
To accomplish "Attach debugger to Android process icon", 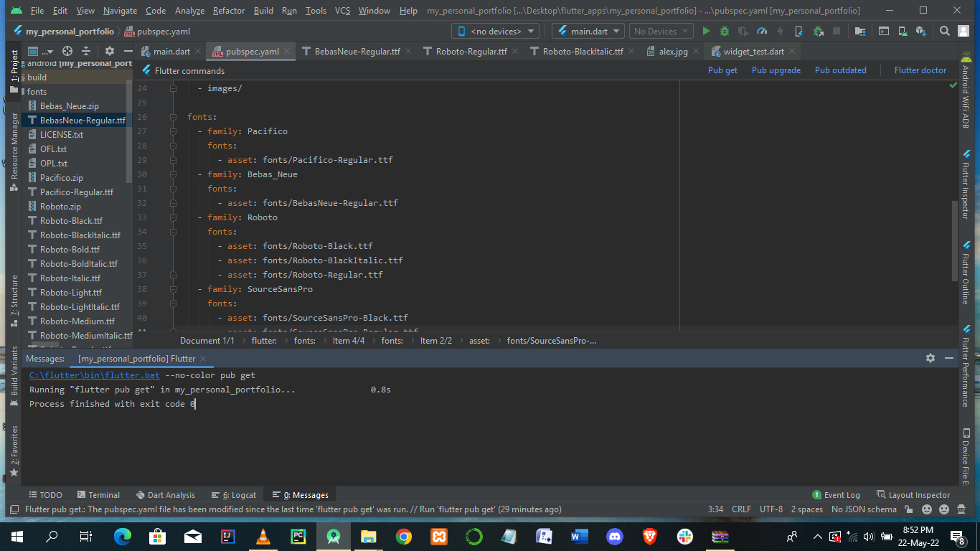I will click(x=818, y=32).
